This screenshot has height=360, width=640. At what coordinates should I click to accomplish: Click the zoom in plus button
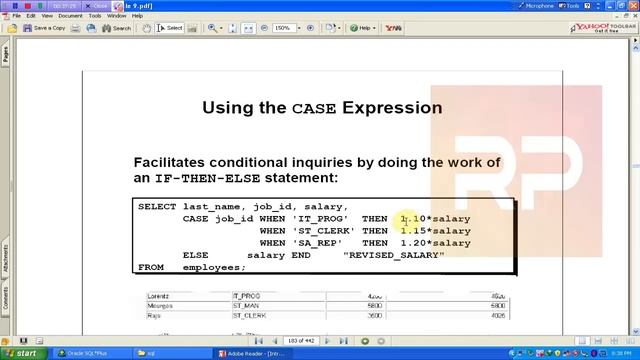tap(311, 28)
